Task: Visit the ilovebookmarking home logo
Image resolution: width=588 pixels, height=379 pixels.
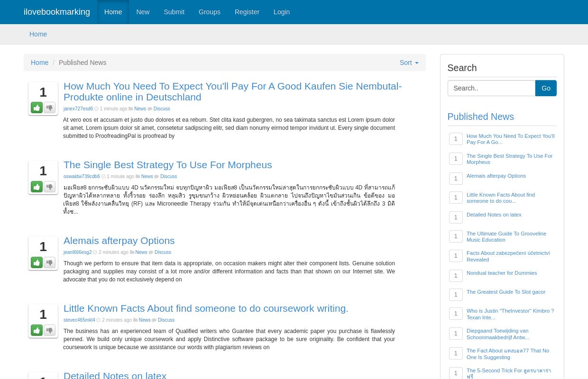Action: [x=57, y=12]
